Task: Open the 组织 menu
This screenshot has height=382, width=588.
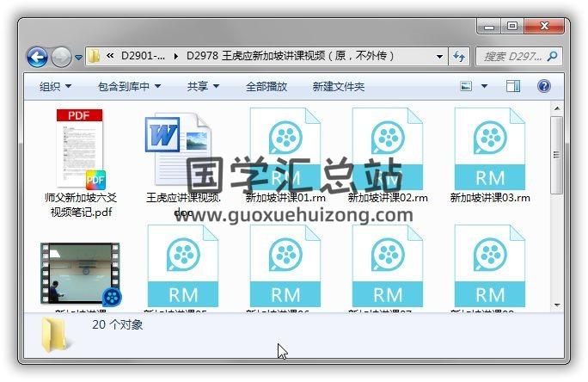Action: pos(55,87)
